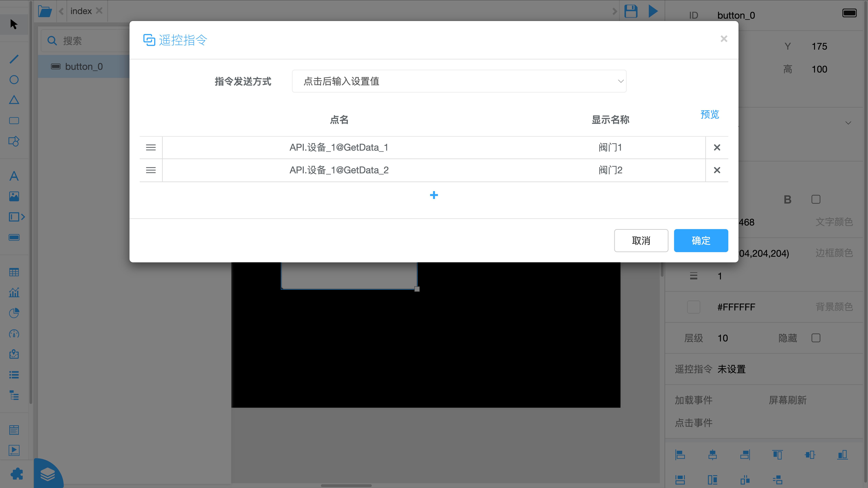The height and width of the screenshot is (488, 868).
Task: Select the button component tool
Action: (14, 237)
